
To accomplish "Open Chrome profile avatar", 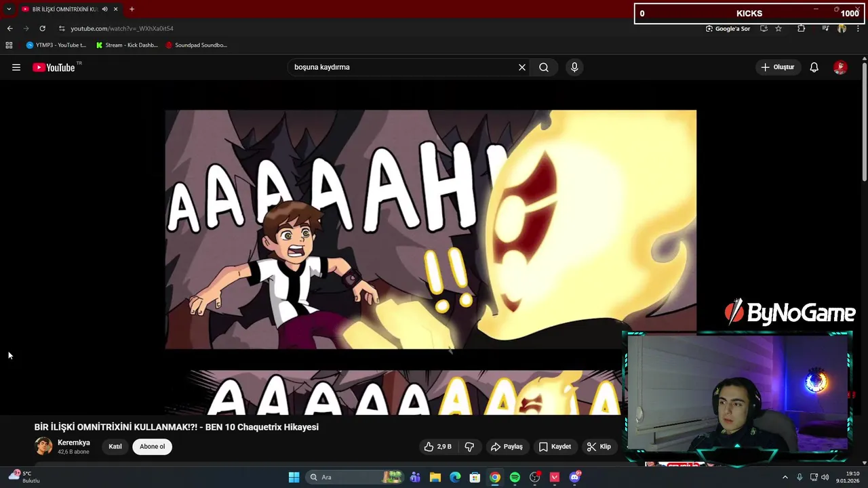I will pos(842,28).
